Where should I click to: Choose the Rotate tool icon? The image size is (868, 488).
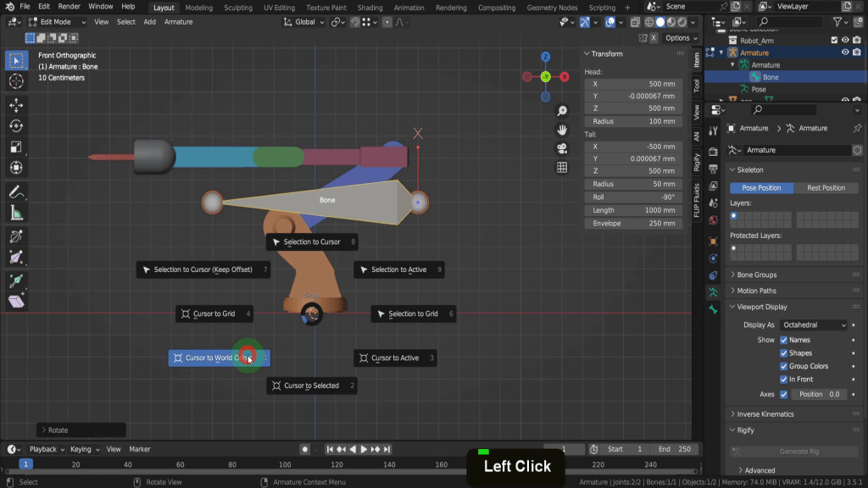pyautogui.click(x=16, y=126)
